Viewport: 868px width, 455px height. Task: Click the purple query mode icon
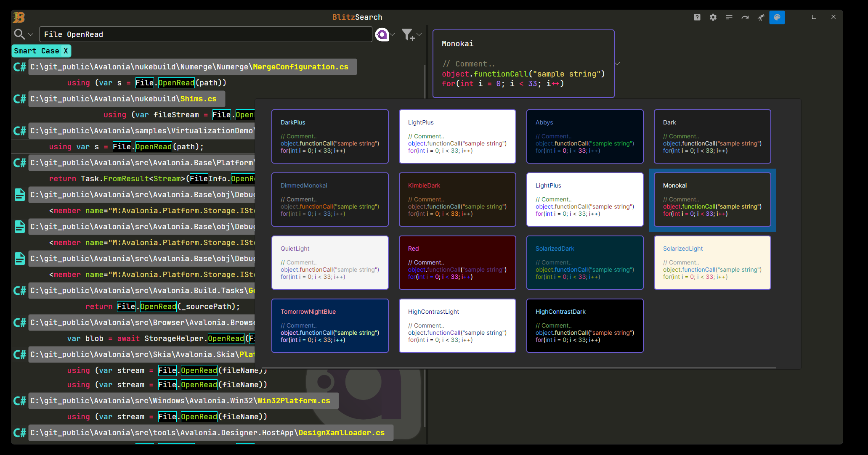point(382,34)
